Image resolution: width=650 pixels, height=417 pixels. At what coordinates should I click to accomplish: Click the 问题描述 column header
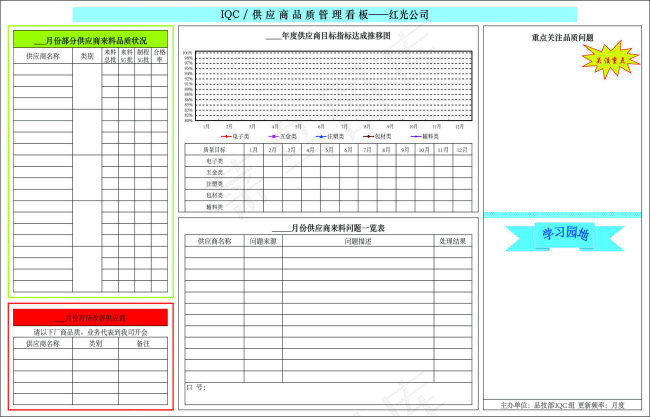click(x=358, y=241)
